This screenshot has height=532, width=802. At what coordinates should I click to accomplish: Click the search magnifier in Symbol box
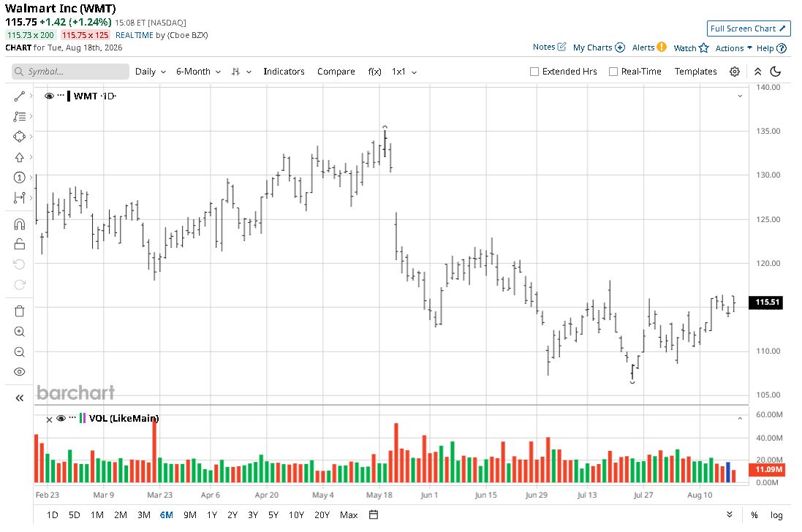pos(19,72)
